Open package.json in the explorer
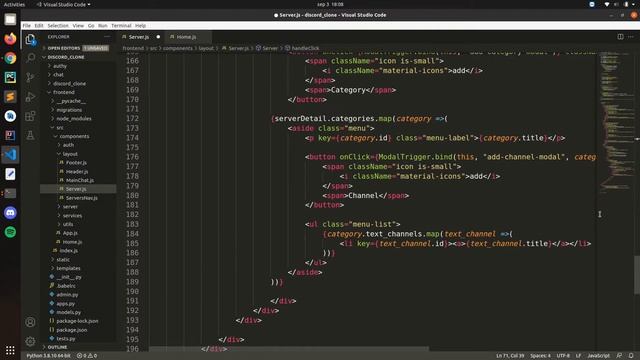The width and height of the screenshot is (640, 360). (71, 330)
